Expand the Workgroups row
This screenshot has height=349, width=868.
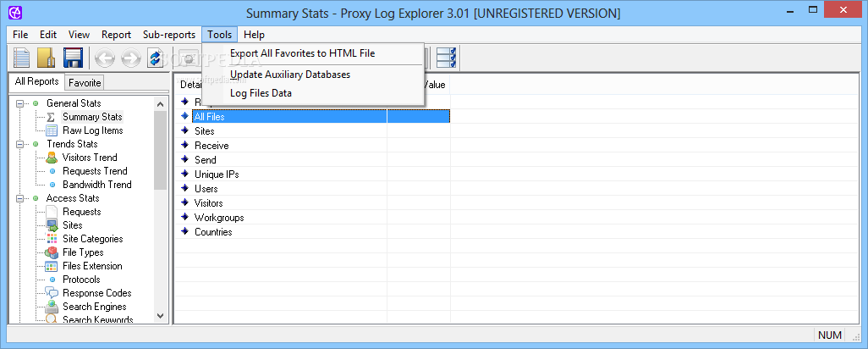(x=185, y=217)
